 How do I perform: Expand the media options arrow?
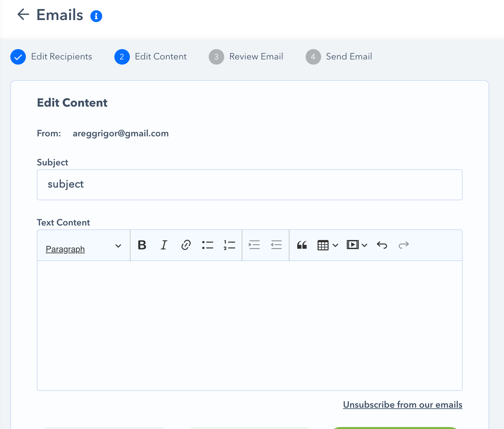364,246
